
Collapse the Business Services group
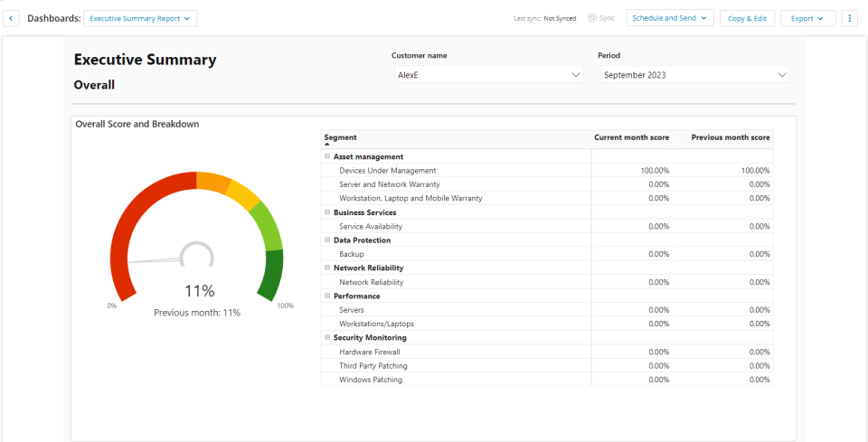click(327, 212)
